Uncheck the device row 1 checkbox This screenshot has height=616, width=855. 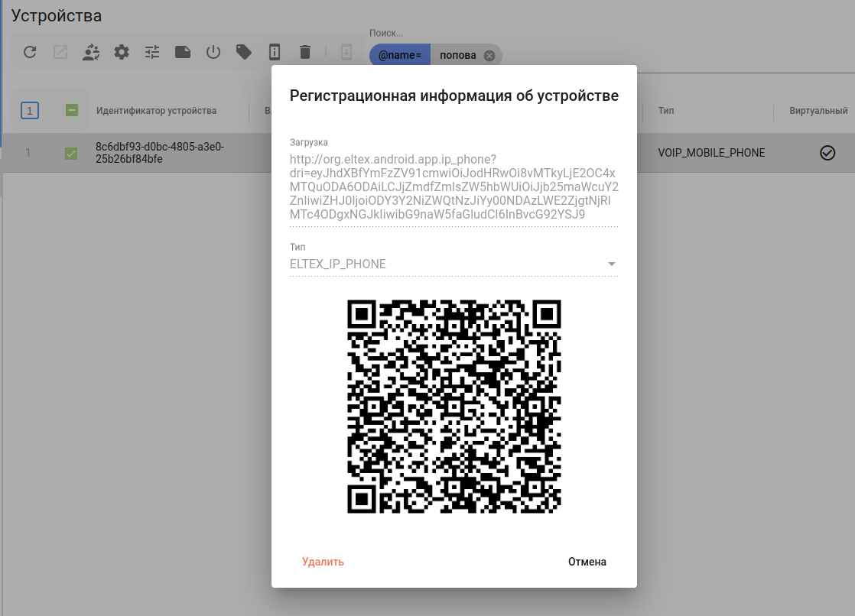[x=71, y=153]
